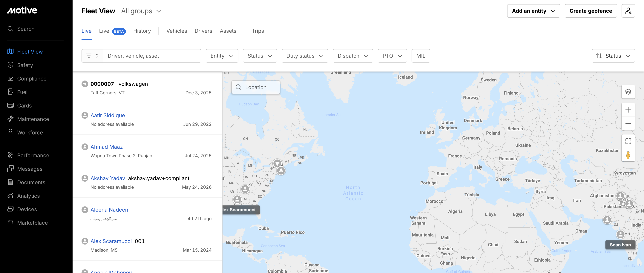
Task: Click the Create geofence button
Action: point(591,11)
